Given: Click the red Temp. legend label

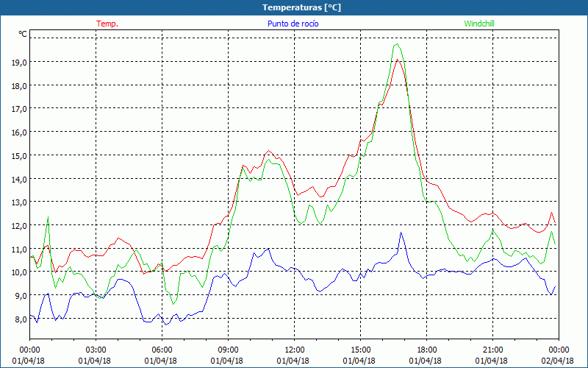Looking at the screenshot, I should tap(107, 24).
